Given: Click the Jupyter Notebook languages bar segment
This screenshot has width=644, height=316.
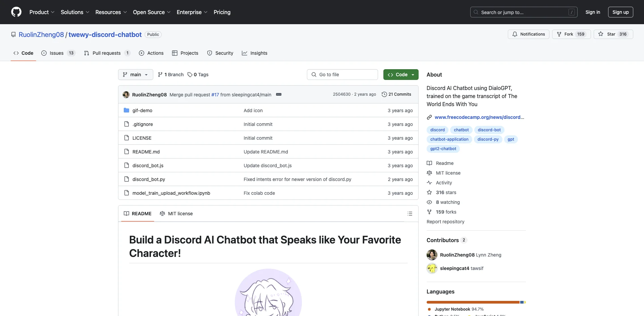Looking at the screenshot, I should (x=473, y=302).
